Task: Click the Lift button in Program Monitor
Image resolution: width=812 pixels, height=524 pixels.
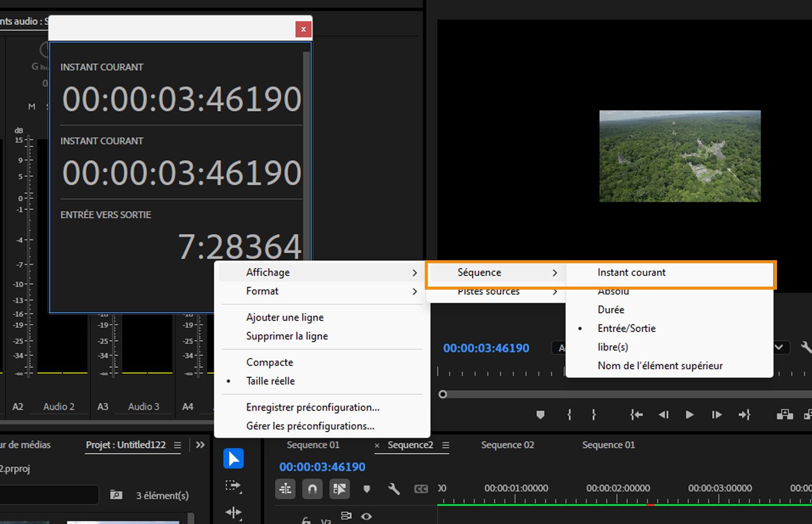Action: (785, 415)
